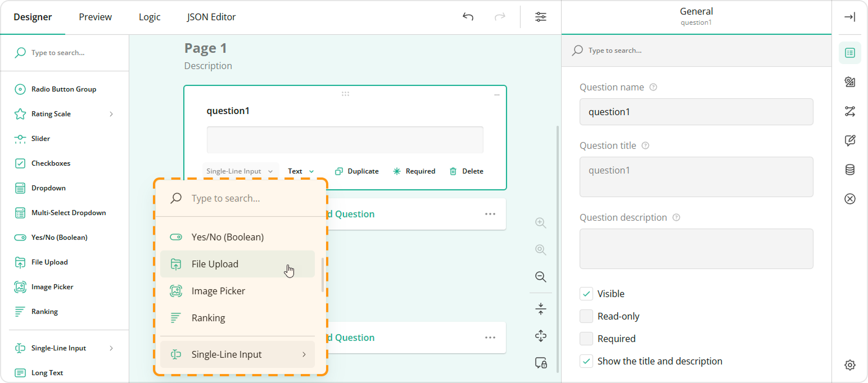Open the Logic settings category in properties
The image size is (868, 383).
(x=849, y=111)
